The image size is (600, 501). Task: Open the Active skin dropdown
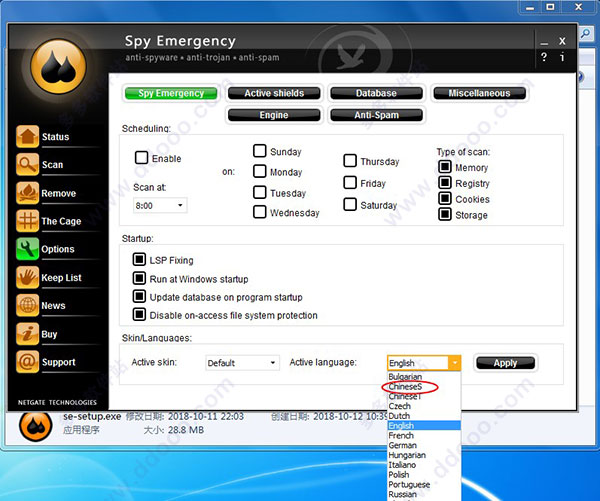(x=242, y=363)
